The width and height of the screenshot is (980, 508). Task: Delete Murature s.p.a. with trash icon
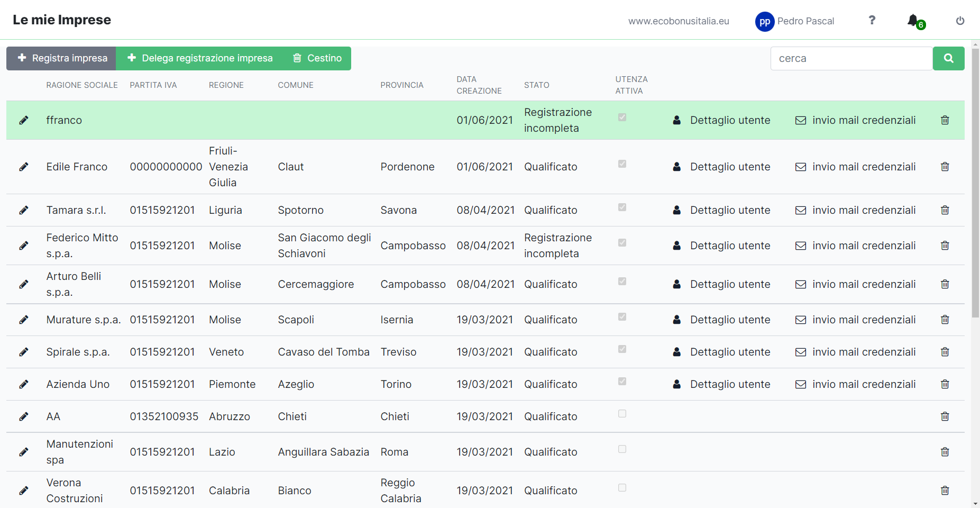945,320
